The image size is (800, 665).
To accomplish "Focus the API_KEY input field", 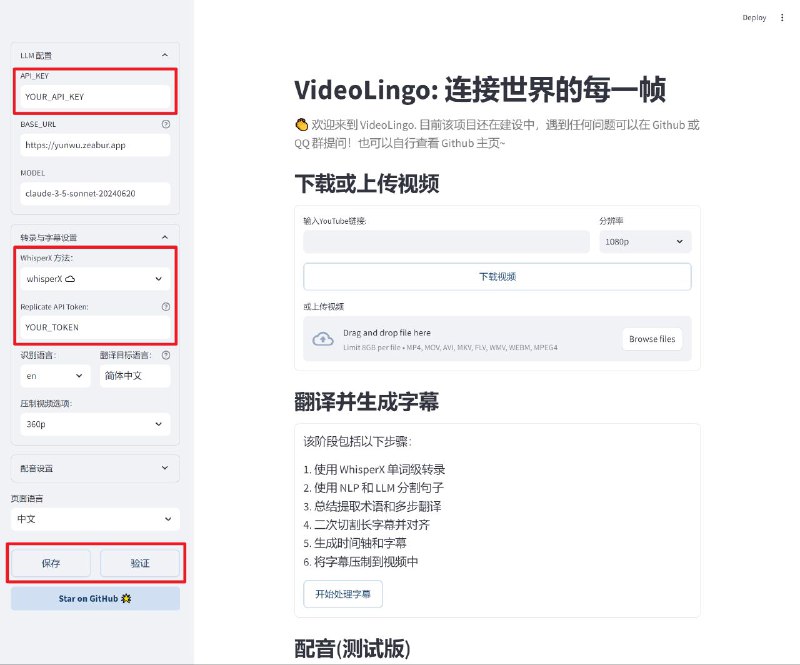I will click(x=95, y=96).
